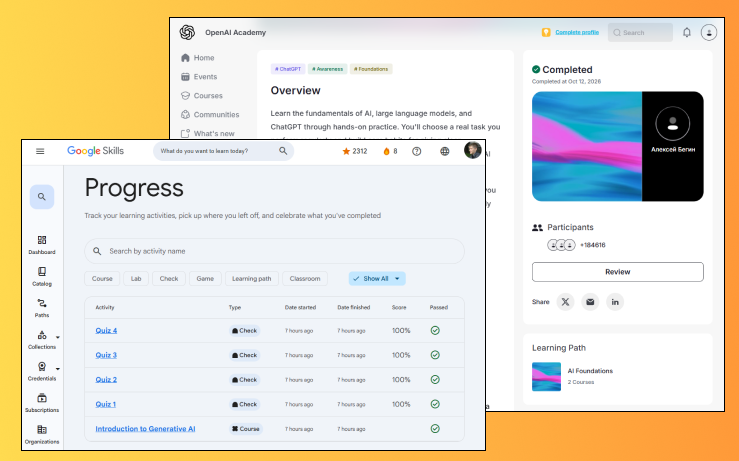Click the passed checkmark in Quiz 4 row
Viewport: 739px width, 461px height.
point(435,330)
